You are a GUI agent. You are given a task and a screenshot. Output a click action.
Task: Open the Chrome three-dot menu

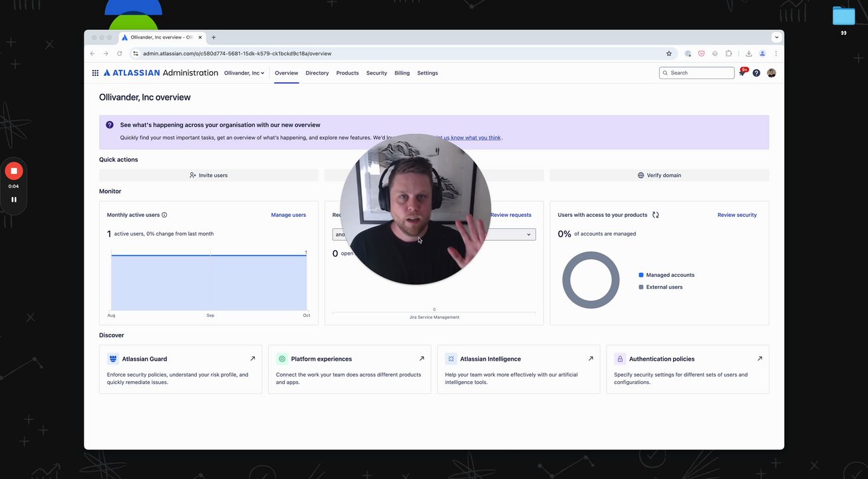776,54
